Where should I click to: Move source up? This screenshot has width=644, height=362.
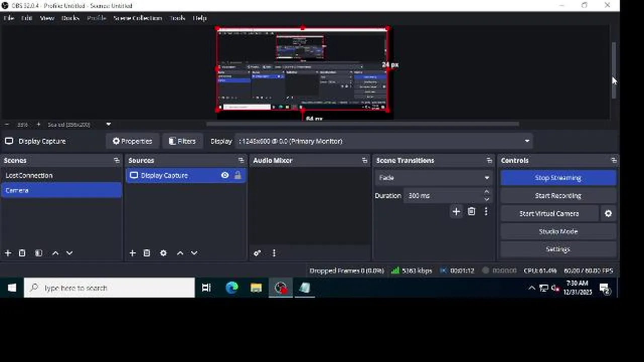[x=180, y=253]
